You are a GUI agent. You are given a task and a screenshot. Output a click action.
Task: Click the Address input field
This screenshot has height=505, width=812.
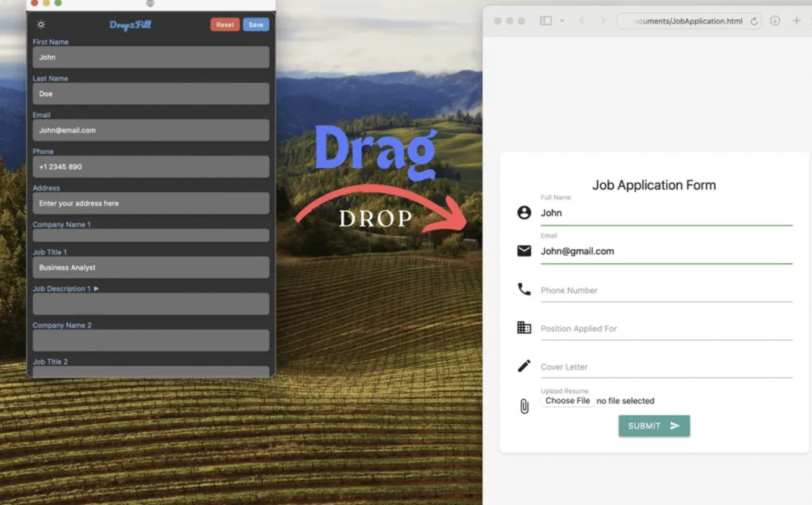(x=151, y=203)
